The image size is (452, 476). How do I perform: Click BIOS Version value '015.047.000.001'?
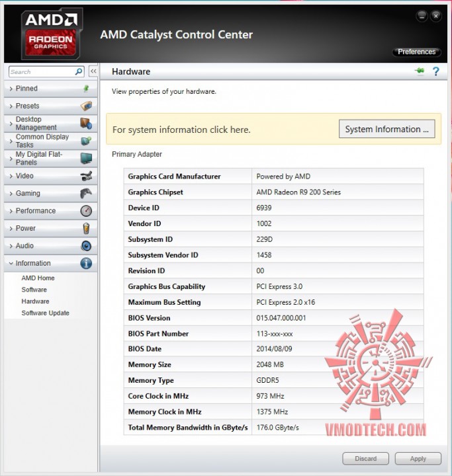click(281, 318)
